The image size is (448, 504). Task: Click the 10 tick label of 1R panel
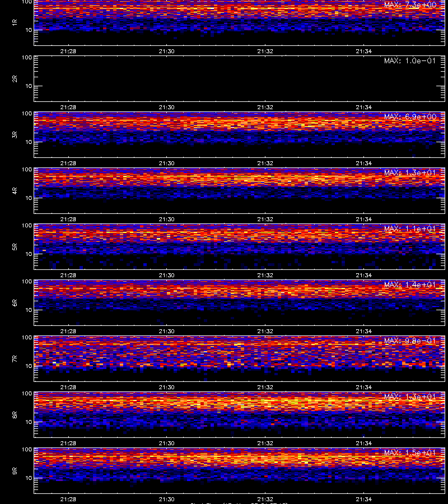coord(29,30)
